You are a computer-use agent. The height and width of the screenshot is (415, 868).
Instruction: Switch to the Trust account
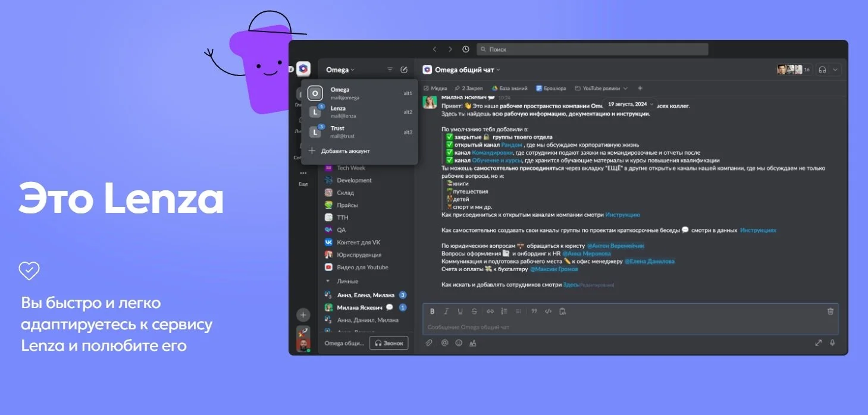359,131
